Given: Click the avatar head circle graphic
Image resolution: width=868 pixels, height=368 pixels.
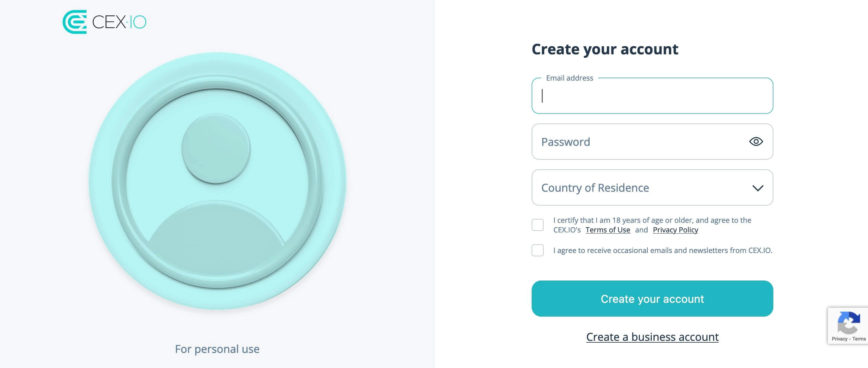Looking at the screenshot, I should coord(216,149).
